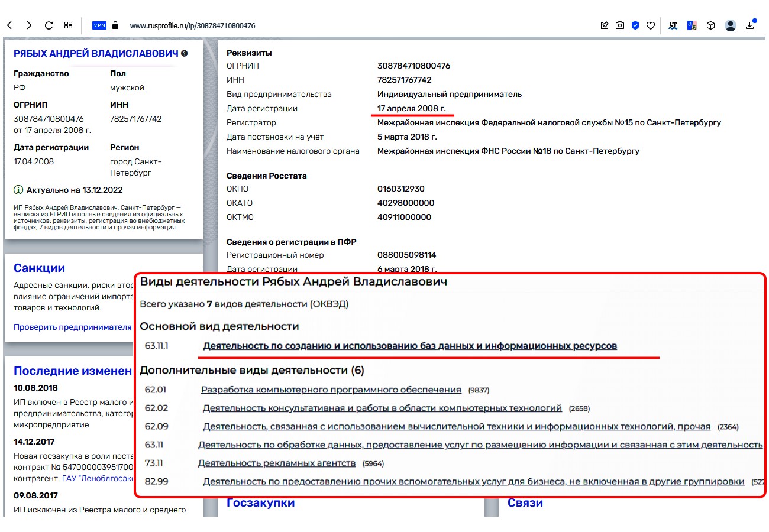The image size is (769, 532).
Task: Reload the current page
Action: [49, 25]
